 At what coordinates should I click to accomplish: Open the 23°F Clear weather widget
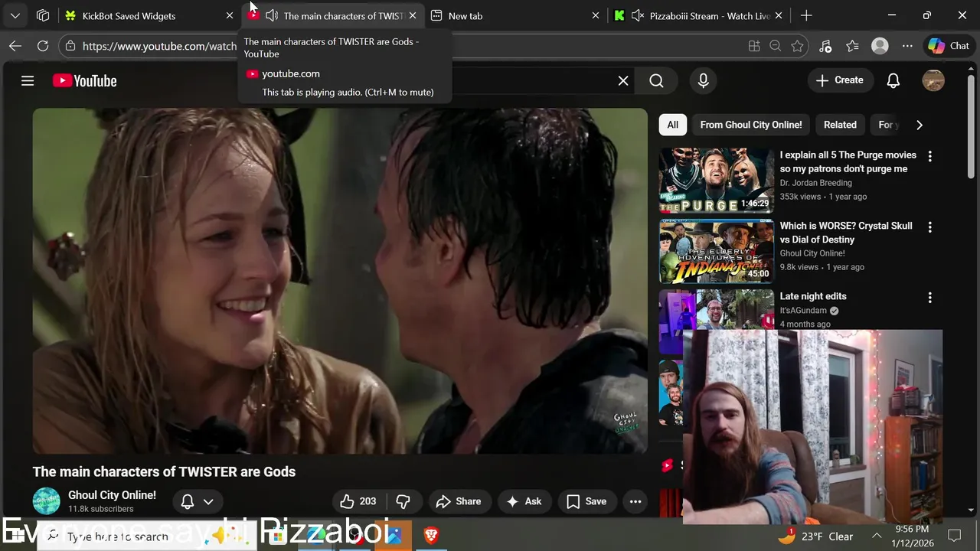(x=816, y=536)
